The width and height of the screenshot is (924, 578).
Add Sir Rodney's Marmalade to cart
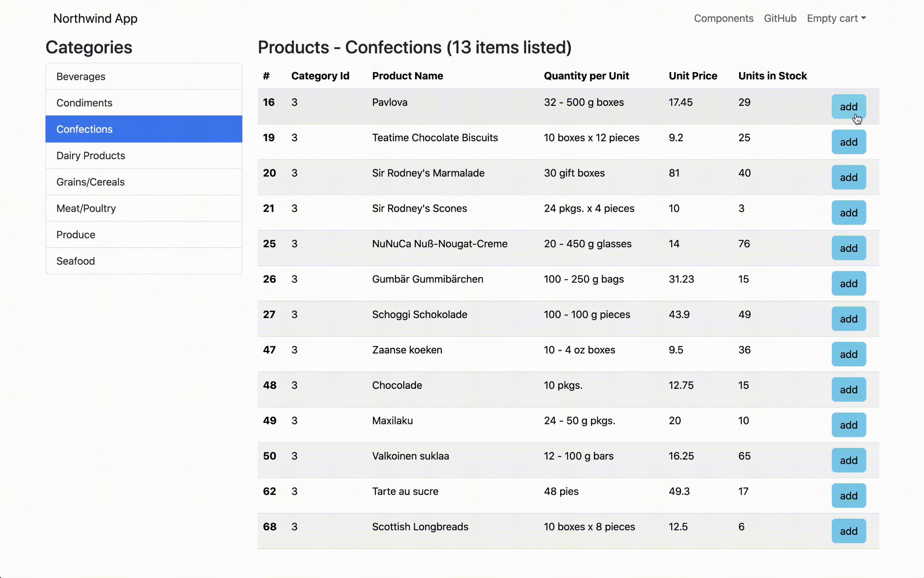[848, 178]
